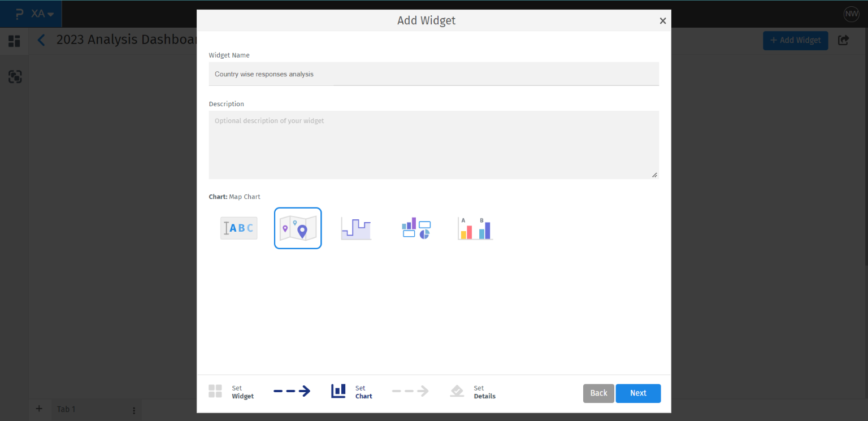The height and width of the screenshot is (421, 868).
Task: Click the Widget Name input field
Action: click(x=433, y=74)
